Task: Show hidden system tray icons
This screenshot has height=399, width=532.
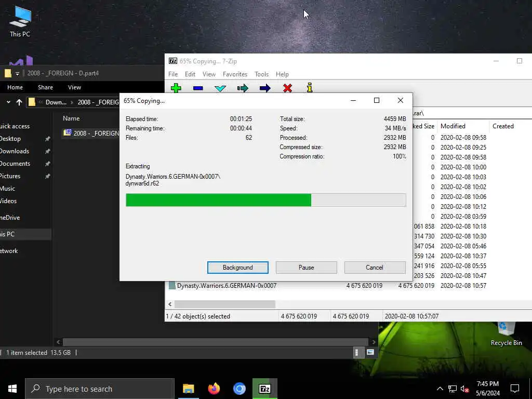Action: pos(440,389)
